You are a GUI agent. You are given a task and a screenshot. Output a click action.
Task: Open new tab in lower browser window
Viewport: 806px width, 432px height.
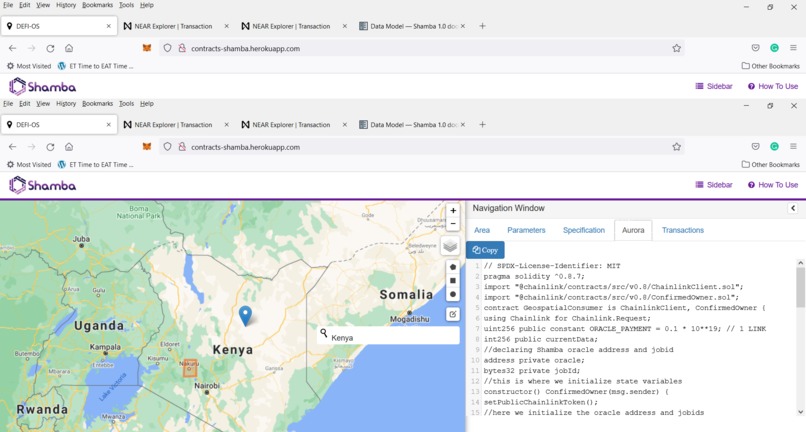click(482, 124)
